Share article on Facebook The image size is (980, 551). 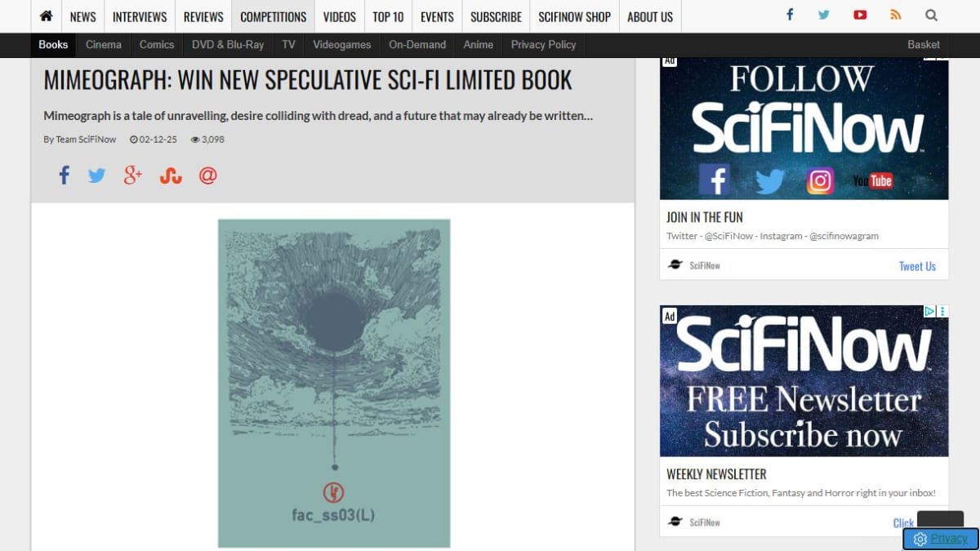tap(64, 175)
